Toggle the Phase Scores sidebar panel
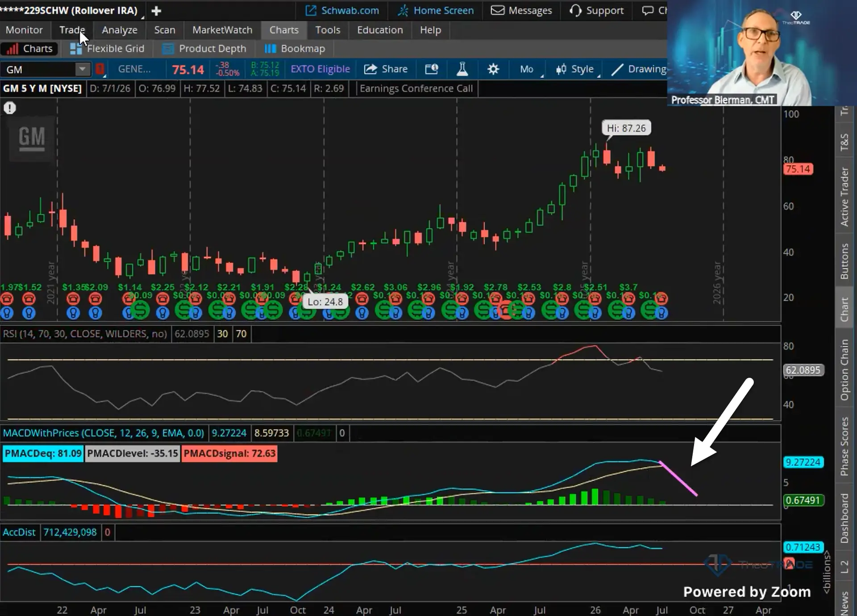857x616 pixels. (845, 447)
